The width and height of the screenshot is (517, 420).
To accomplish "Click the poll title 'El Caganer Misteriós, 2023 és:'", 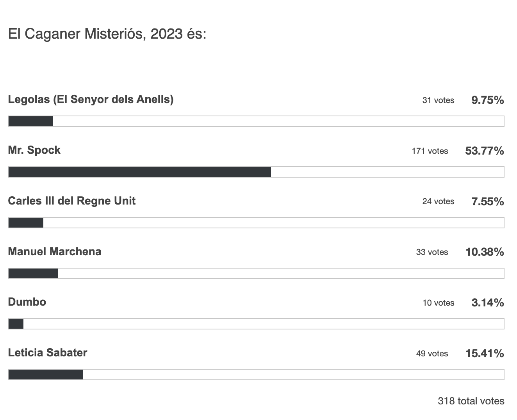I will point(107,34).
